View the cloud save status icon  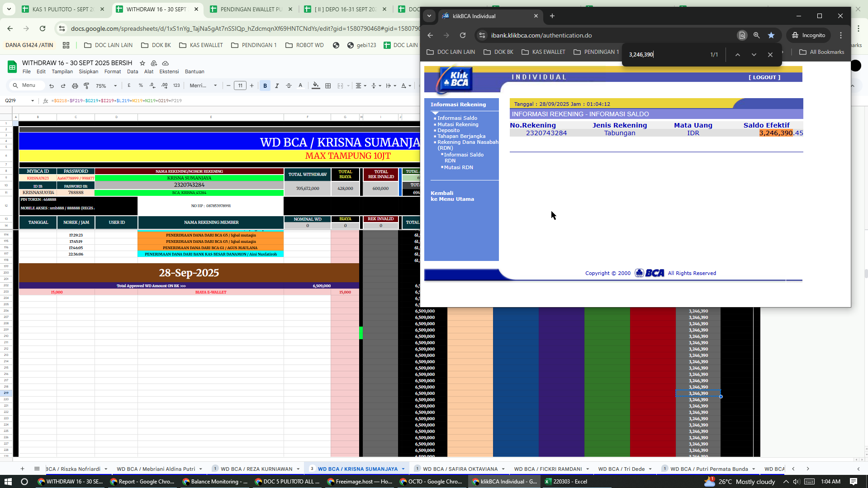click(x=165, y=63)
